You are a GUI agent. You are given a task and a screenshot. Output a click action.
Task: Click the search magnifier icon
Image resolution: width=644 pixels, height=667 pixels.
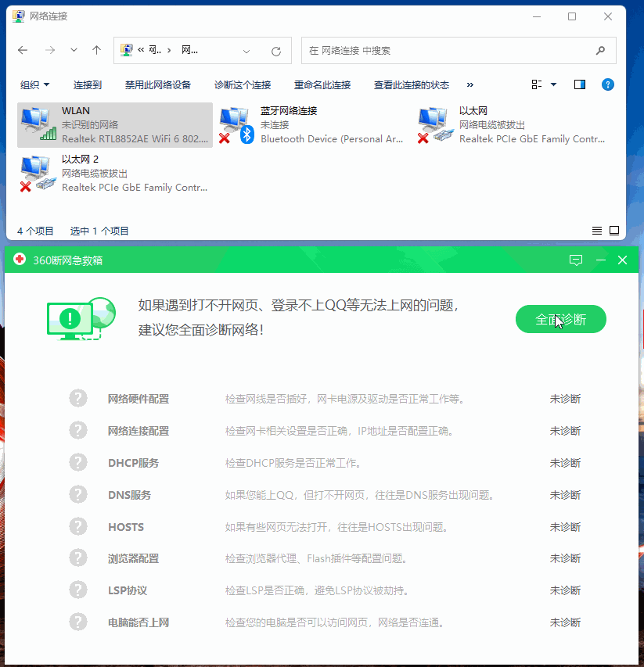[600, 51]
